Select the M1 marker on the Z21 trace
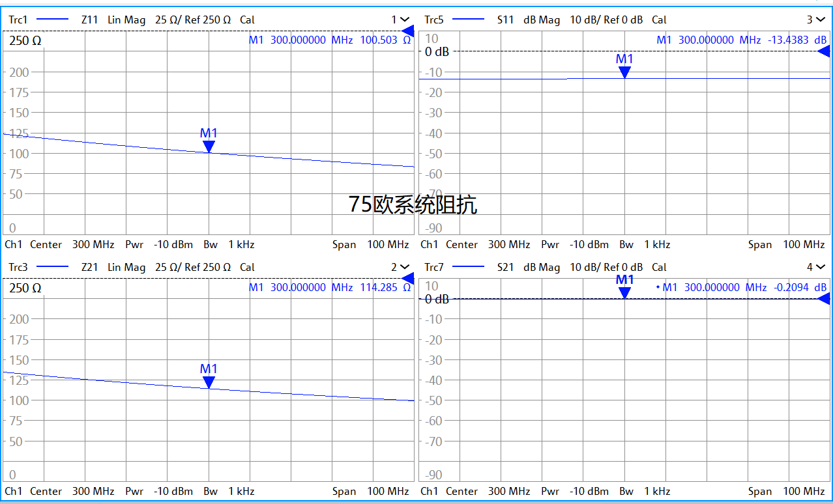The height and width of the screenshot is (504, 833). coord(209,382)
